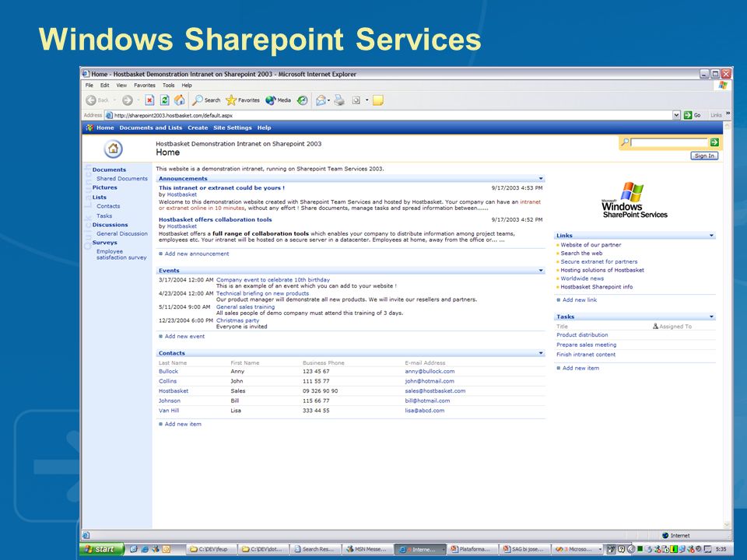Open the Favorites menu
This screenshot has height=560, width=747.
click(x=145, y=86)
